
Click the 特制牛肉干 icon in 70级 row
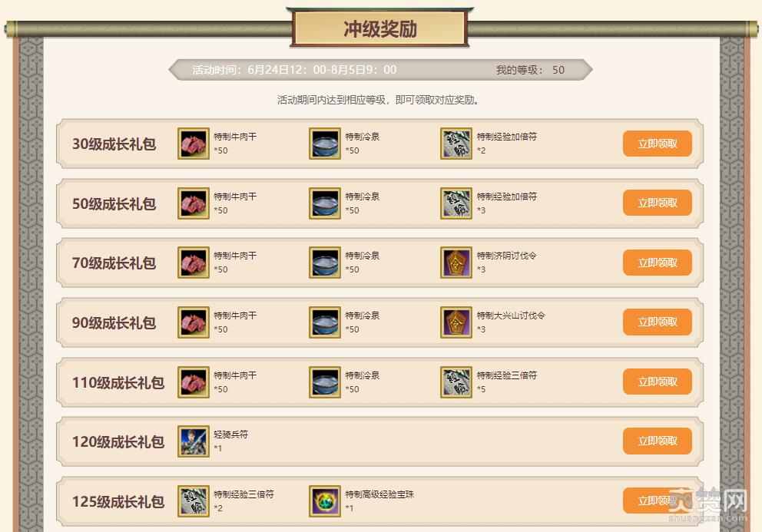tap(194, 263)
